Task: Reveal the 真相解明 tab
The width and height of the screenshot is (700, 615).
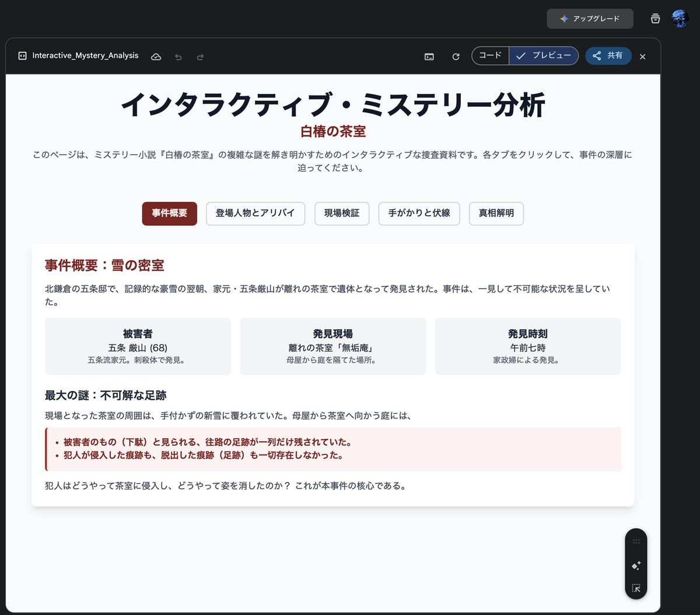Action: 496,214
